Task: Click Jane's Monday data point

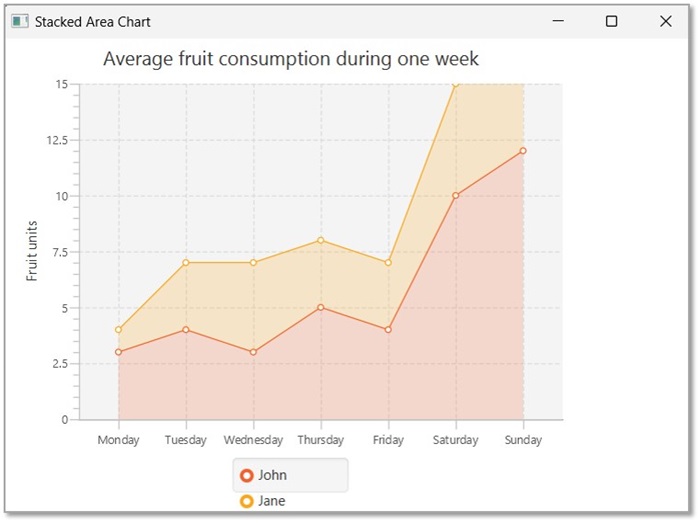Action: click(x=118, y=330)
